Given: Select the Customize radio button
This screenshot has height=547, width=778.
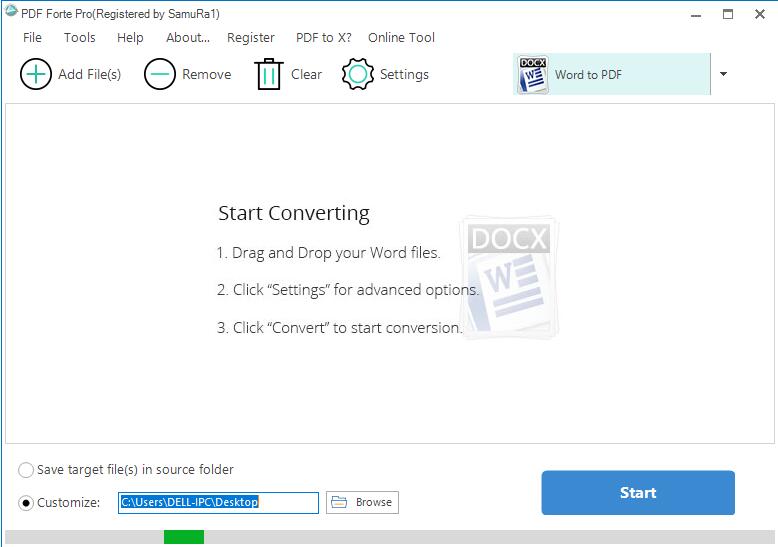Looking at the screenshot, I should 26,503.
